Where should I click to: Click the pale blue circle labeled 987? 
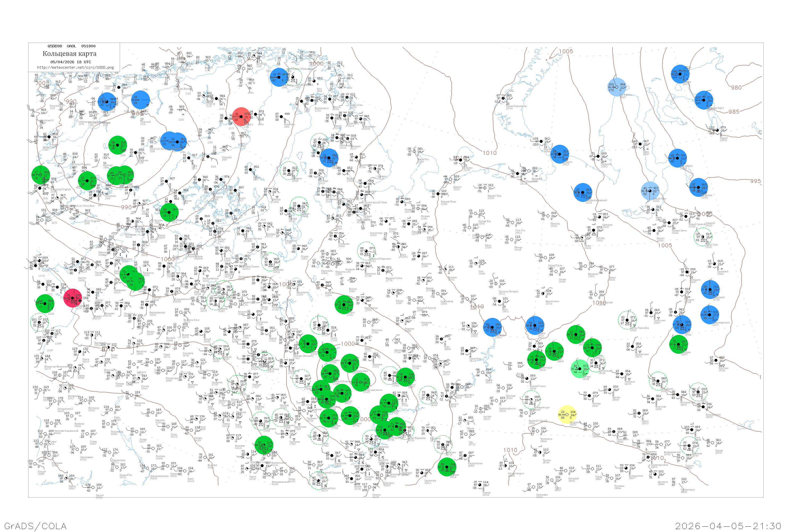point(650,191)
